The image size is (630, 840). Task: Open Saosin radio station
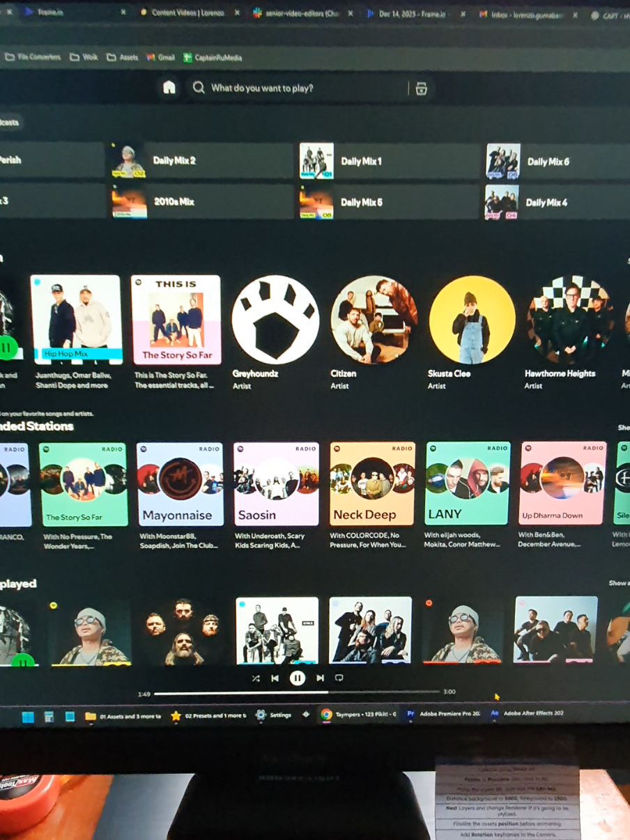coord(276,484)
